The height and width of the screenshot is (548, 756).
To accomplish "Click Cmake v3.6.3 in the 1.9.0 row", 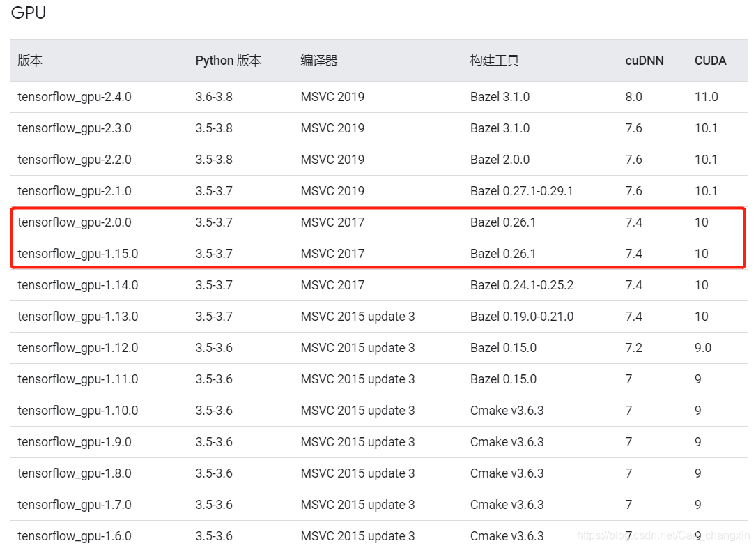I will (x=507, y=442).
